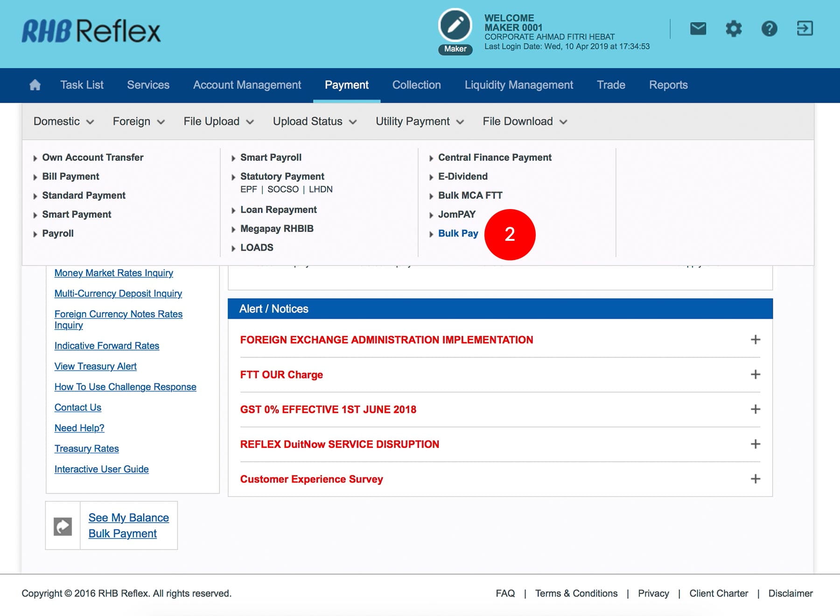The height and width of the screenshot is (616, 840).
Task: Open the Utility Payment dropdown
Action: click(x=419, y=122)
